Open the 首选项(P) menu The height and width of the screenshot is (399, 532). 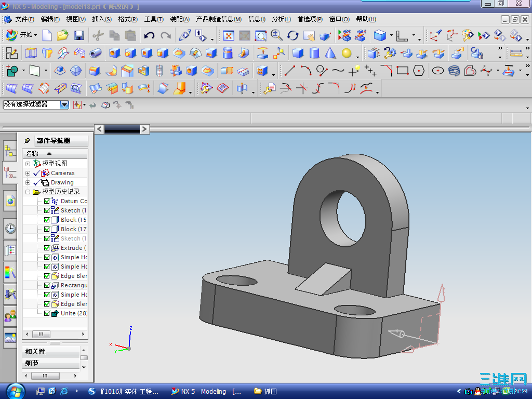point(310,19)
